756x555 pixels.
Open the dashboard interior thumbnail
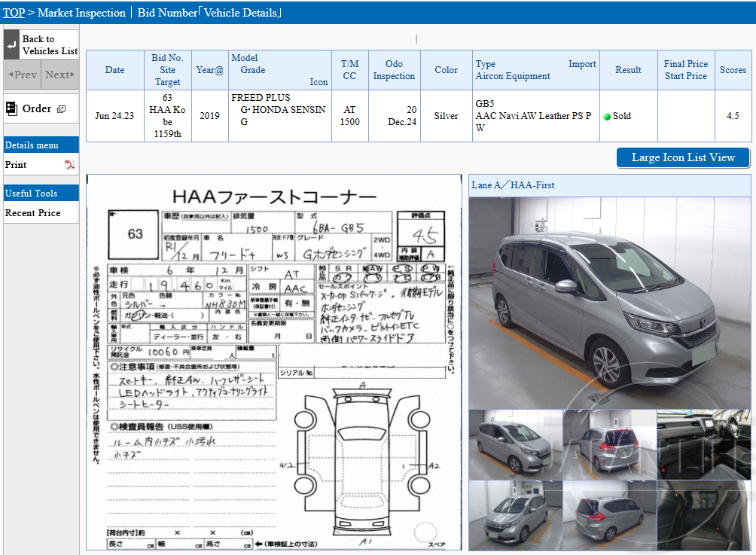(705, 444)
